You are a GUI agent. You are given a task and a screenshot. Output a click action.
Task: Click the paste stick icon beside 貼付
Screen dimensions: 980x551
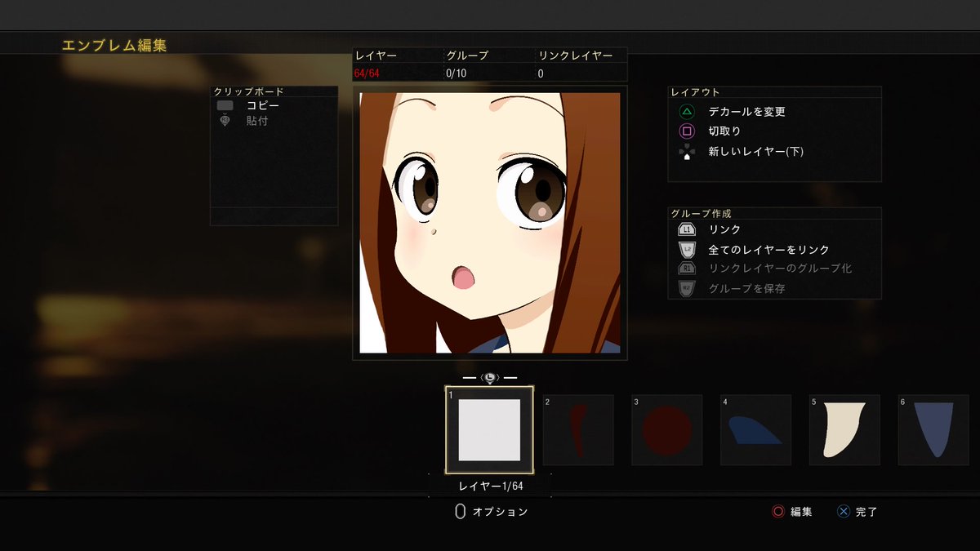225,121
